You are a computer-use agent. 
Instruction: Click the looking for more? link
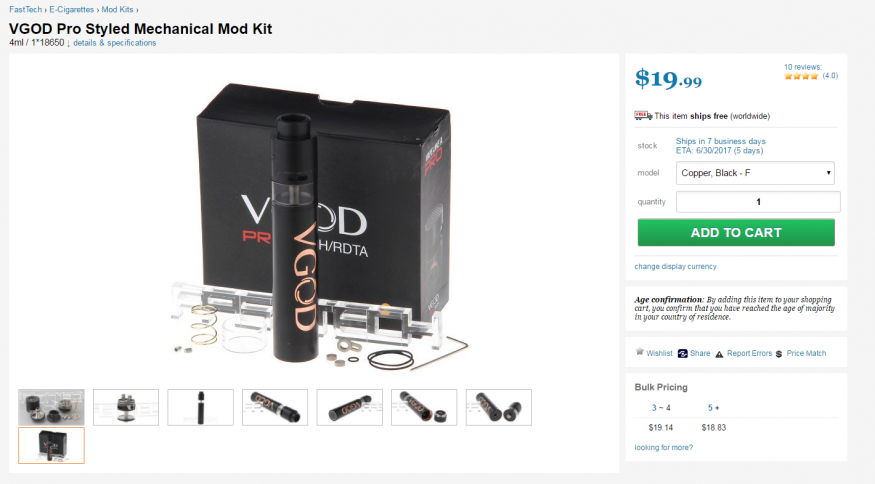coord(664,447)
